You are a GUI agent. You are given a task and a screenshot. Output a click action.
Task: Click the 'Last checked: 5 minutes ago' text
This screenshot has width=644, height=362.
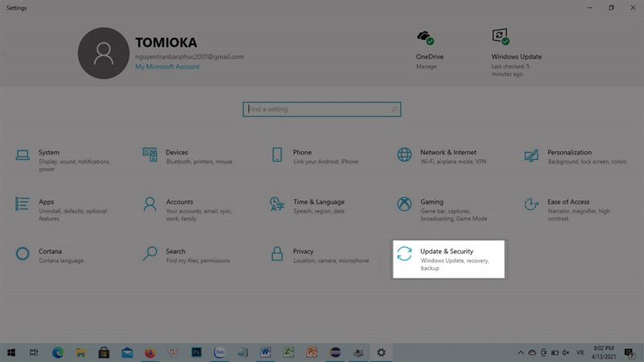pyautogui.click(x=510, y=70)
